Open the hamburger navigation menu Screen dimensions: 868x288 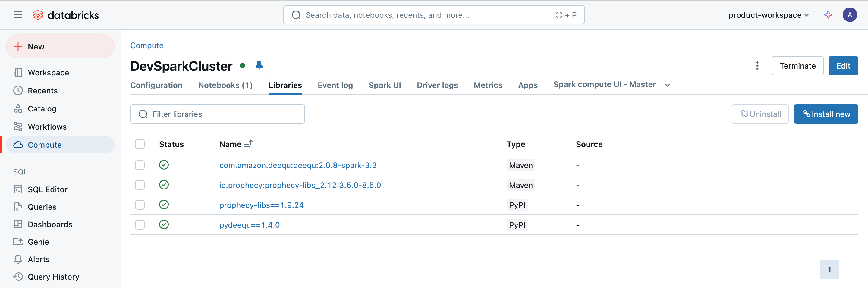tap(18, 15)
